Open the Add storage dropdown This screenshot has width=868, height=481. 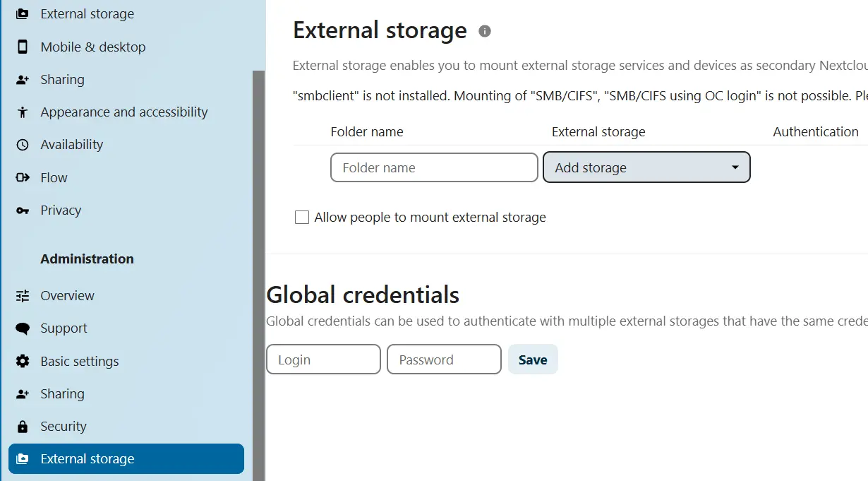pyautogui.click(x=646, y=167)
